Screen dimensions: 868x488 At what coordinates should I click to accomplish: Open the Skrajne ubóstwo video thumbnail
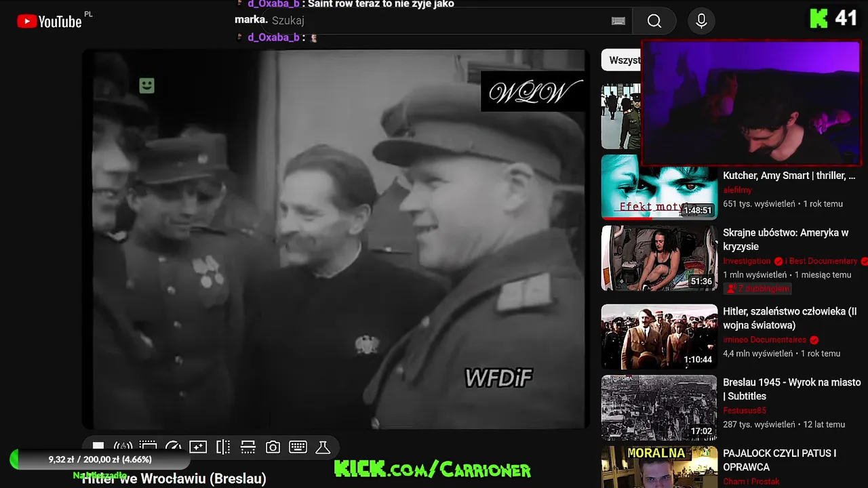coord(658,258)
